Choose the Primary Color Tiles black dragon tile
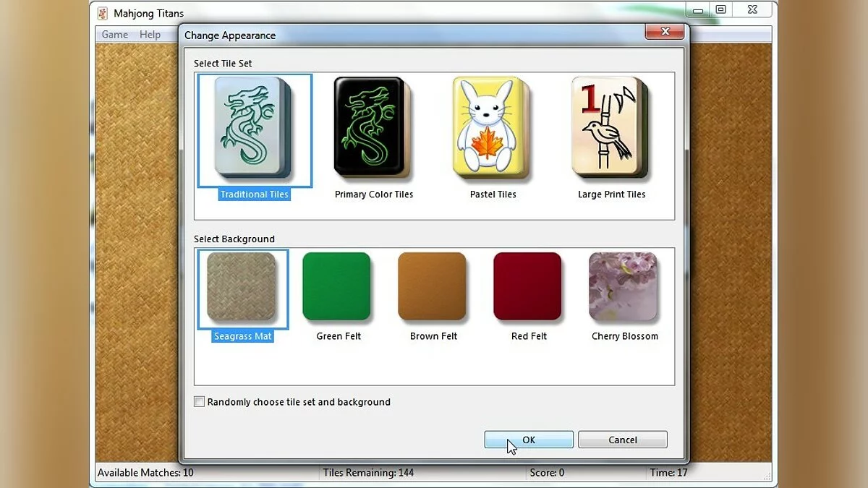 [373, 129]
